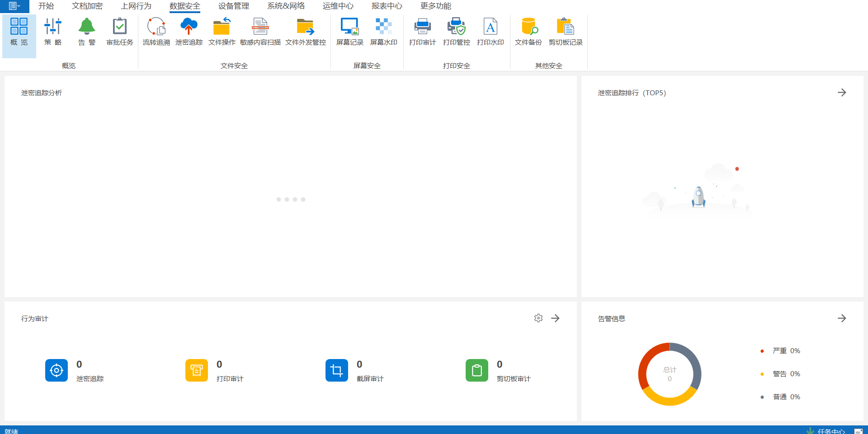Viewport: 868px width, 434px height.
Task: Open 打印管控 print control
Action: [x=457, y=33]
